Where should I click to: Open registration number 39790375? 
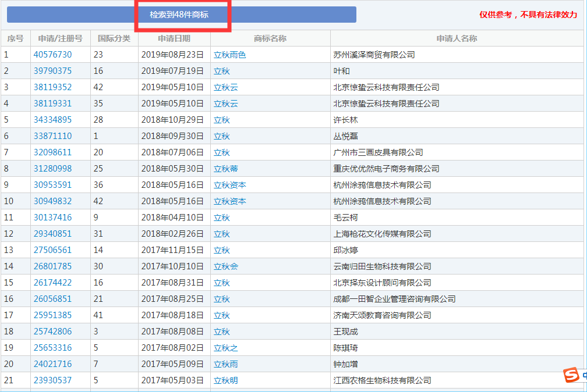click(x=52, y=71)
